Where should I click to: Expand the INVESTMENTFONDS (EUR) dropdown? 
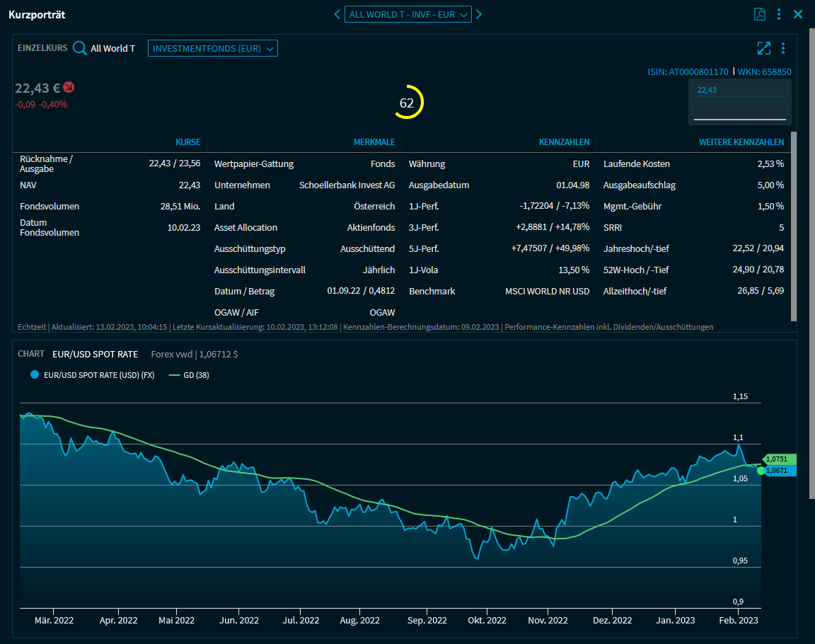click(212, 48)
